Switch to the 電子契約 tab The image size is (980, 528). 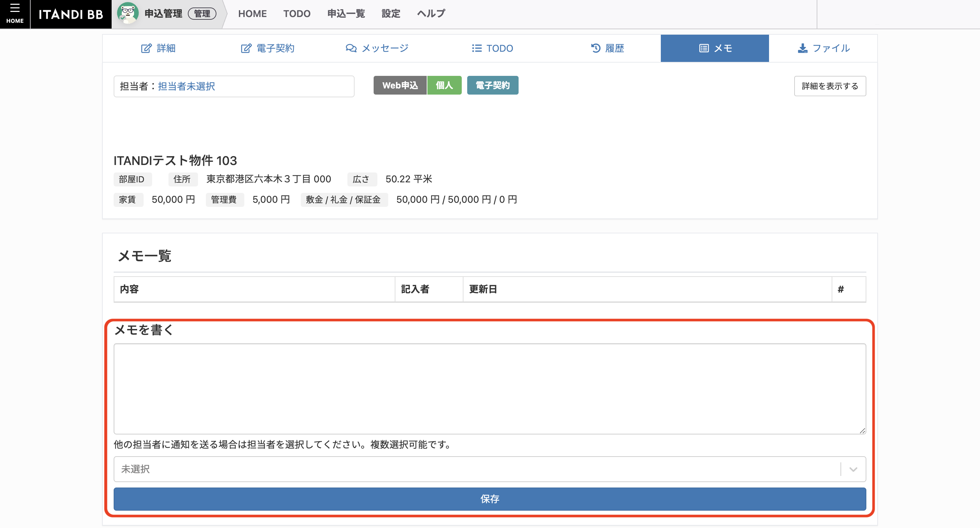click(x=267, y=48)
